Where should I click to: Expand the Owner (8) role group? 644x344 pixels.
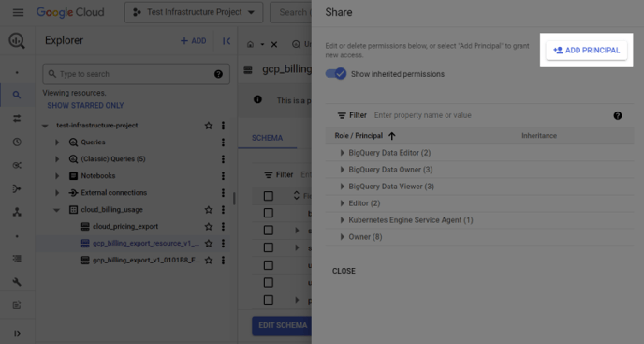point(342,237)
